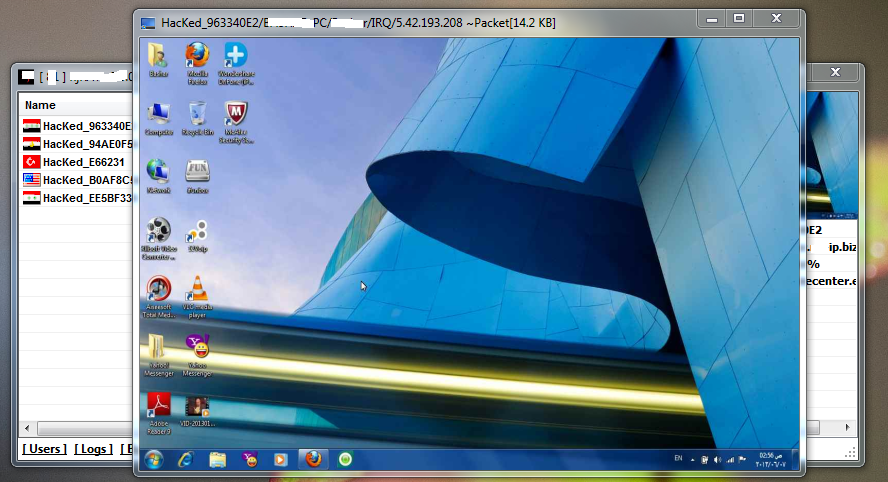Click the Action Center flag tray icon
The height and width of the screenshot is (482, 888).
(742, 459)
